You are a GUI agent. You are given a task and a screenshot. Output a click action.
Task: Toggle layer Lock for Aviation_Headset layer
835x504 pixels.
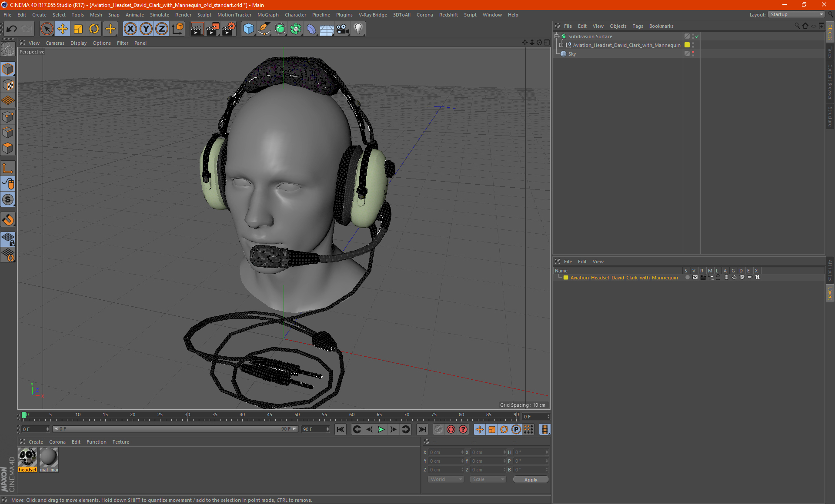coord(718,277)
